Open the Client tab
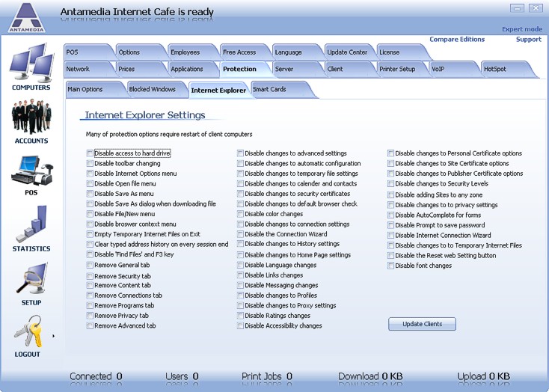 click(349, 69)
